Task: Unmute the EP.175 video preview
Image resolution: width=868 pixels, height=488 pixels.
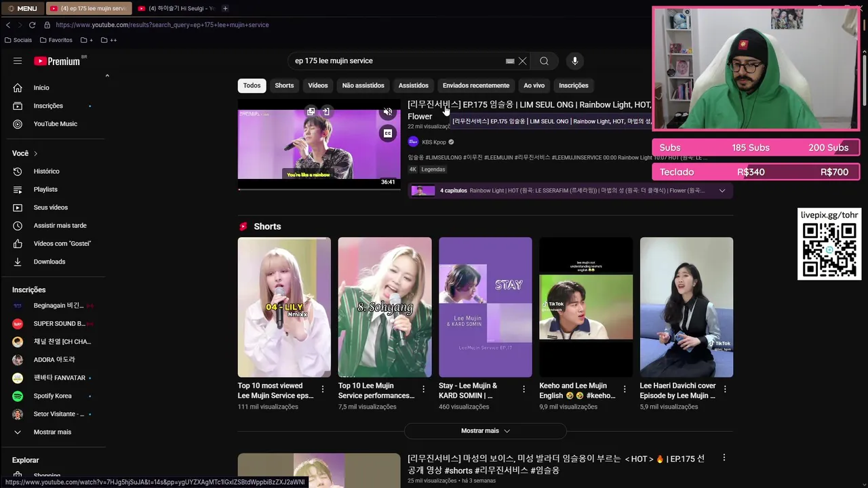Action: click(x=388, y=112)
